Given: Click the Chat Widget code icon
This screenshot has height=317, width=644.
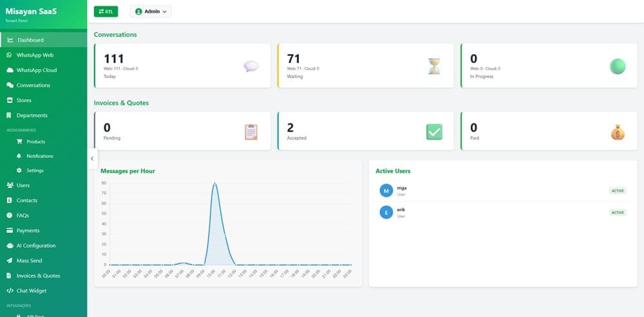Looking at the screenshot, I should point(10,291).
